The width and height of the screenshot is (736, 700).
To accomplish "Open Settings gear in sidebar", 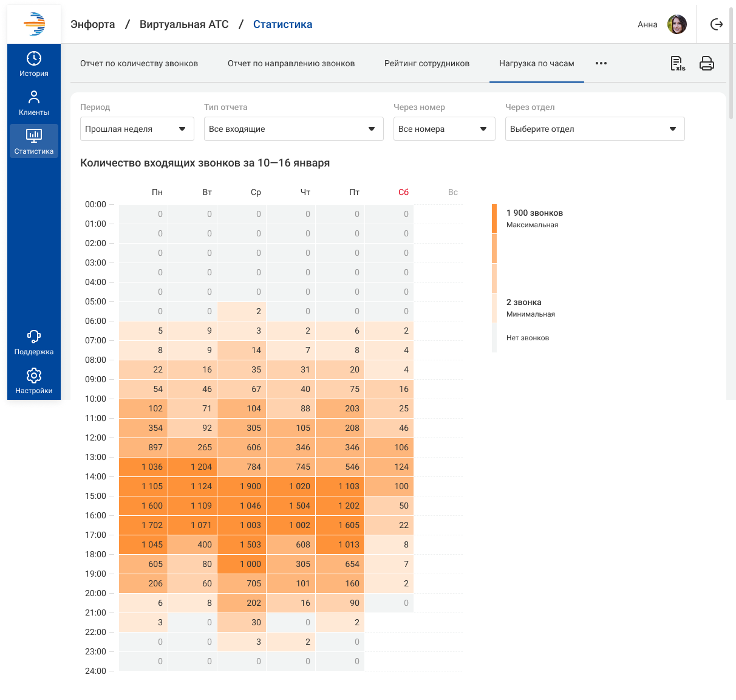I will pos(34,381).
